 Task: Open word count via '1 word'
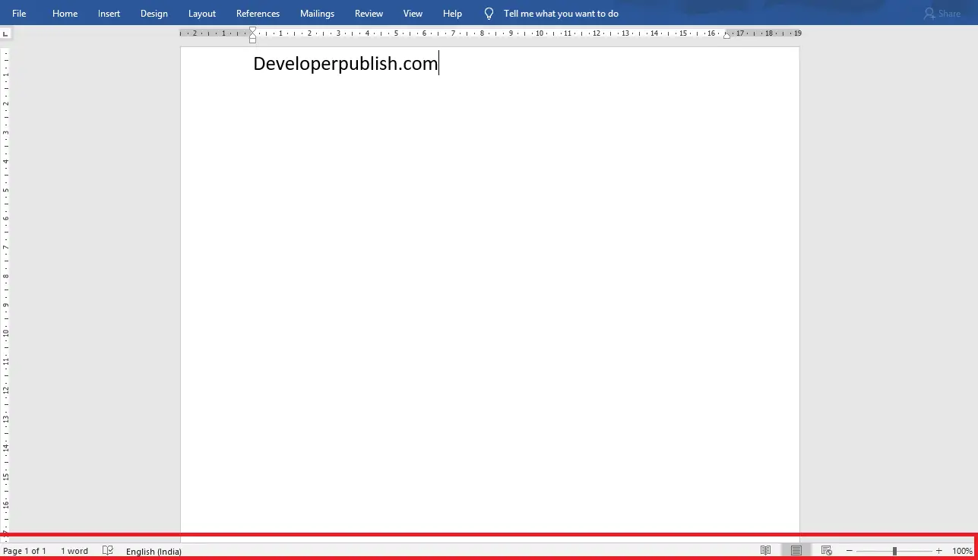[x=74, y=551]
